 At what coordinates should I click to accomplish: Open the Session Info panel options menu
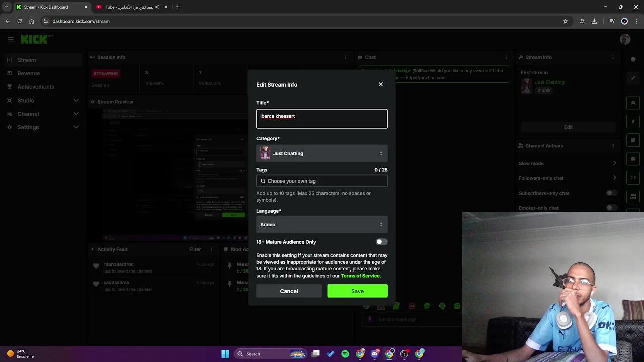click(x=347, y=57)
